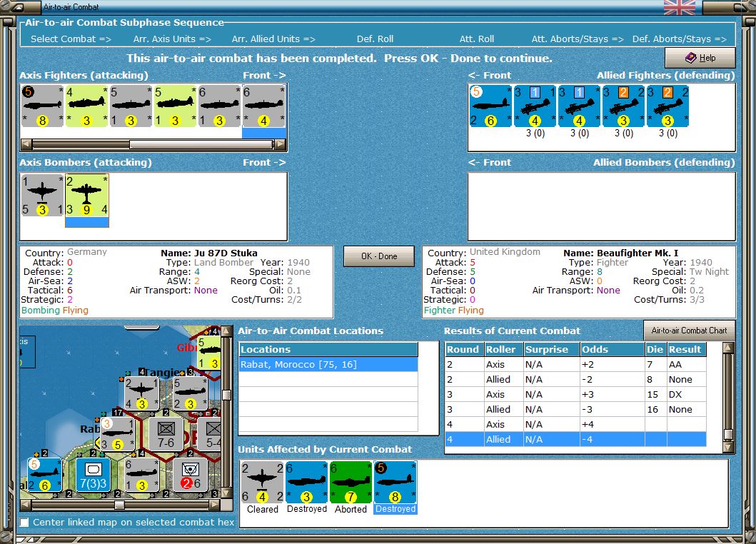
Task: Select the yellow Axis bomber with value 9
Action: 86,195
